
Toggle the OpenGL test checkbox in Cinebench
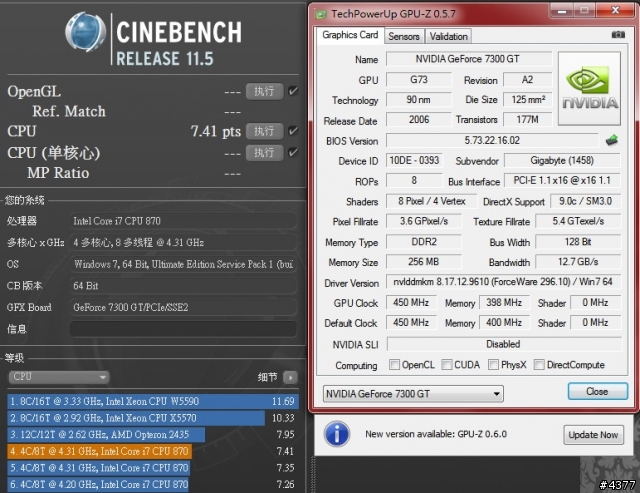click(x=293, y=91)
